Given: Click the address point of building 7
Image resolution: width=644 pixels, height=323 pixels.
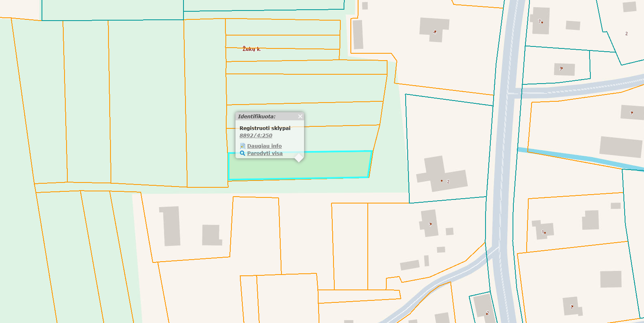Looking at the screenshot, I should [x=542, y=22].
